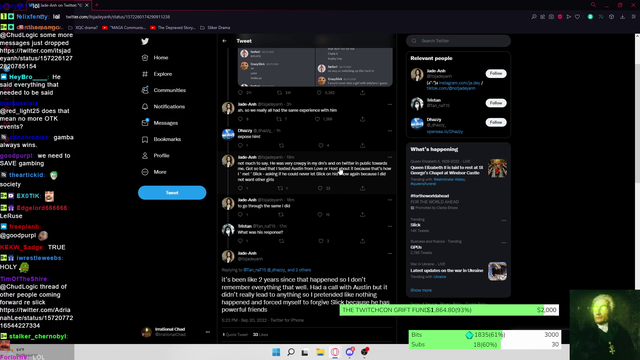Open Home in Twitter sidebar
Viewport: 640px width, 360px height.
tap(155, 58)
